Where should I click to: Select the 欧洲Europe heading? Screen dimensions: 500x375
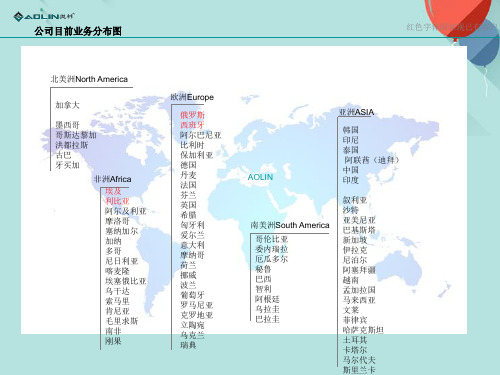[192, 97]
